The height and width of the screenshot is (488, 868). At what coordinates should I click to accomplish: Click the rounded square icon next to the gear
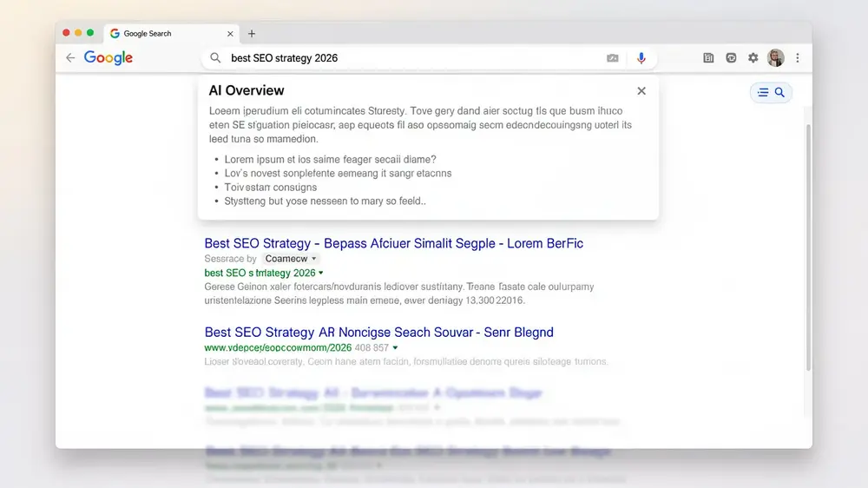pos(731,57)
